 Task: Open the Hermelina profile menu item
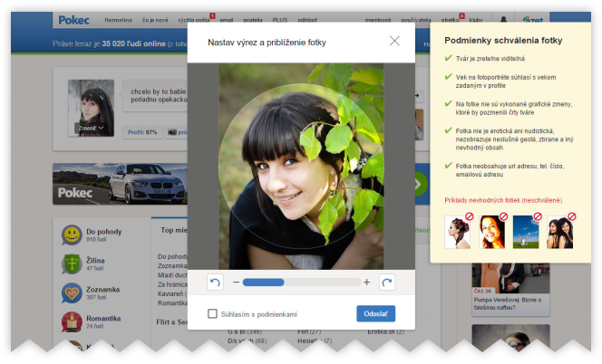click(118, 20)
